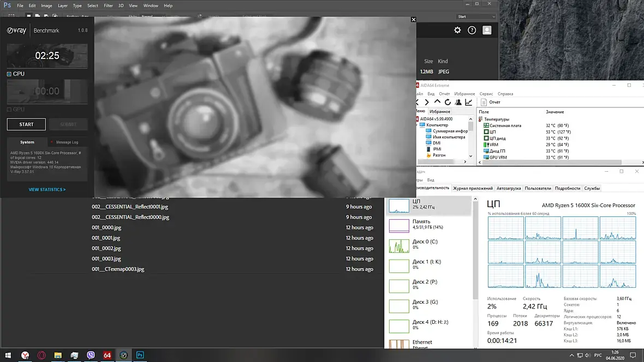Click the VIEW STATISTICS link

coord(47,190)
